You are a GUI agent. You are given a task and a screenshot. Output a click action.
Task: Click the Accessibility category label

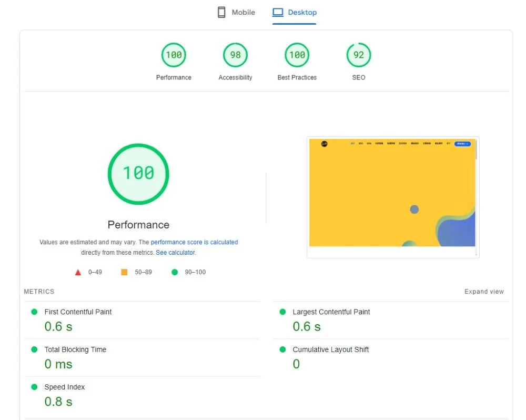click(235, 77)
